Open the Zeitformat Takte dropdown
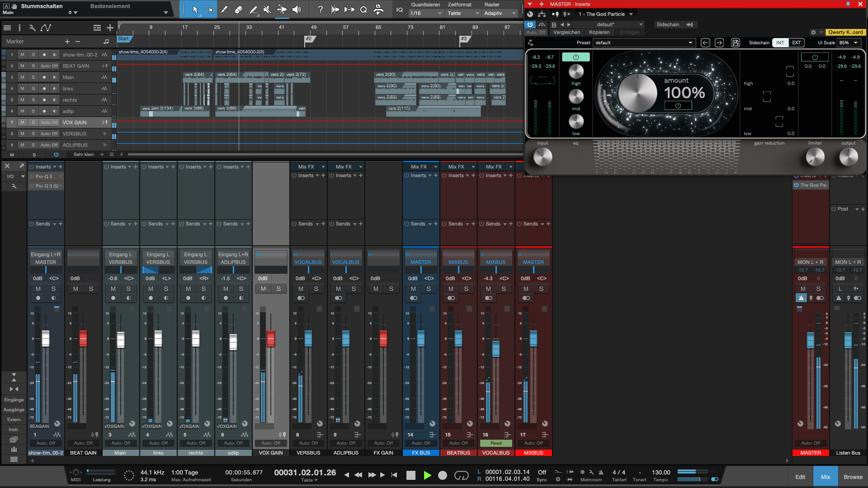 463,13
